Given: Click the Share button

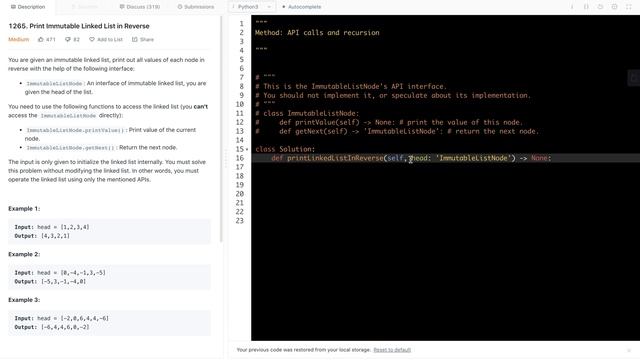Looking at the screenshot, I should pyautogui.click(x=143, y=40).
